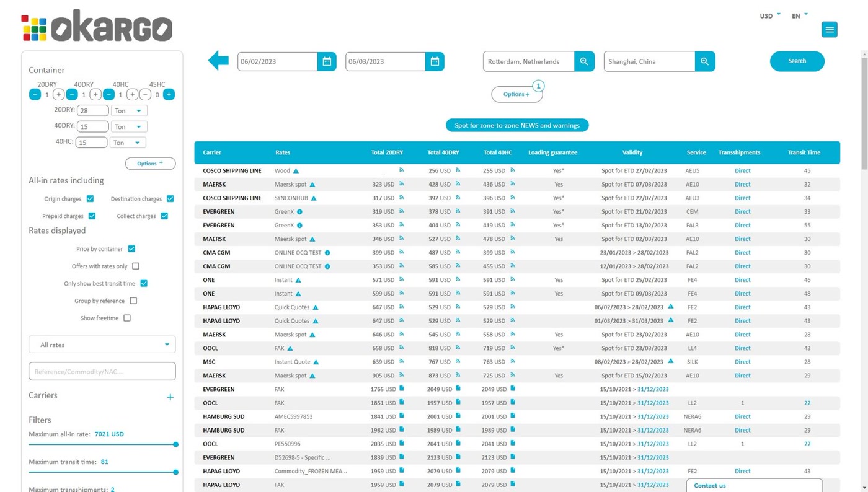Click the Okargo logo
The height and width of the screenshot is (492, 868).
[x=97, y=27]
